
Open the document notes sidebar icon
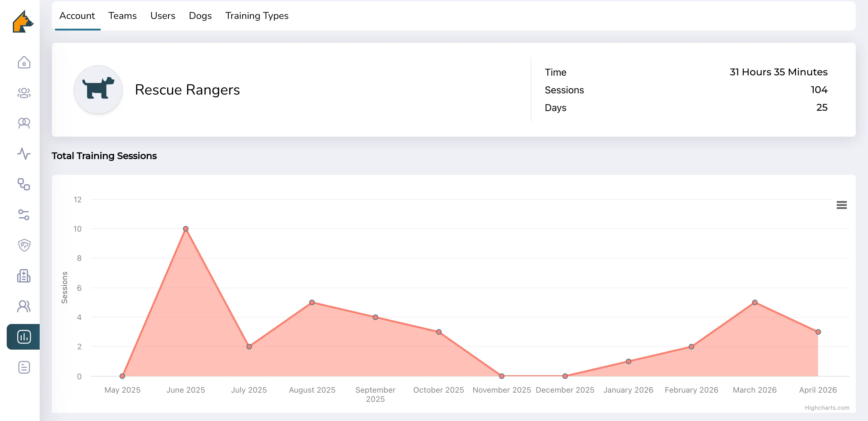[24, 367]
